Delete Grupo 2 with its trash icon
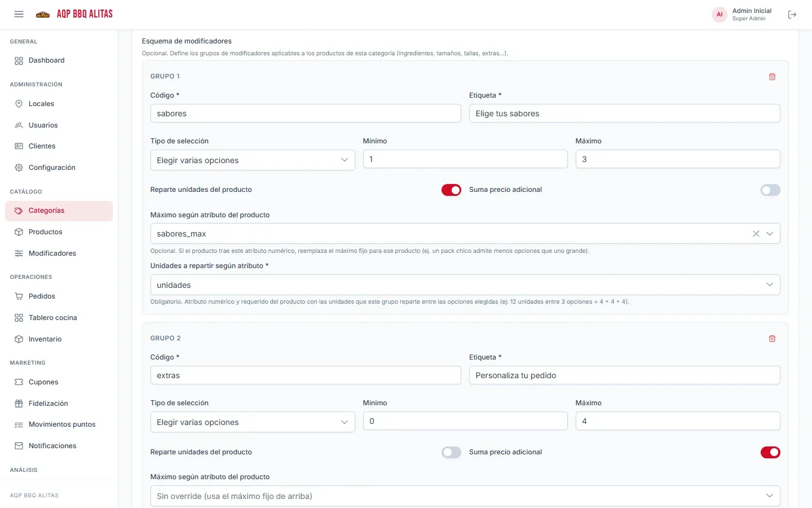This screenshot has height=508, width=812. click(772, 339)
